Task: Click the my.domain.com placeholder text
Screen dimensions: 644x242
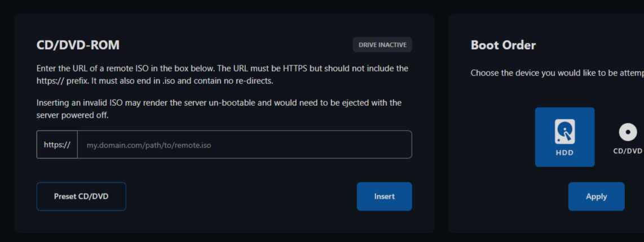Action: (149, 145)
